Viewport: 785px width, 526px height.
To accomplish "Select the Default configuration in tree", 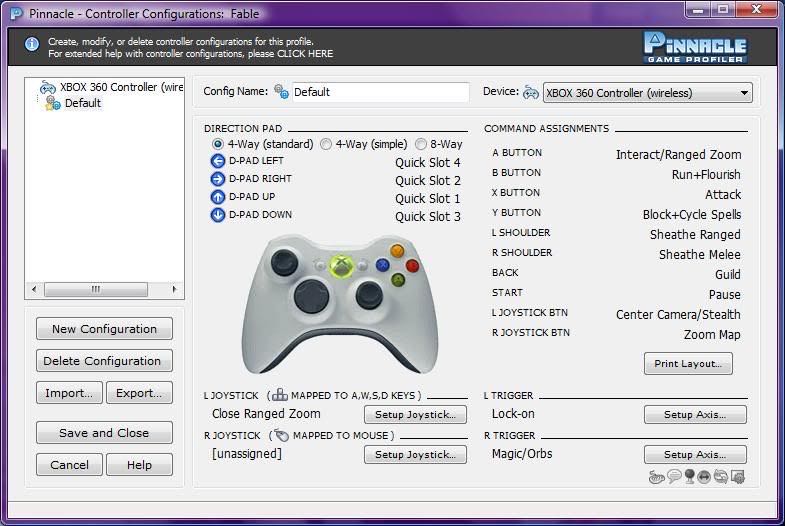I will pyautogui.click(x=82, y=103).
